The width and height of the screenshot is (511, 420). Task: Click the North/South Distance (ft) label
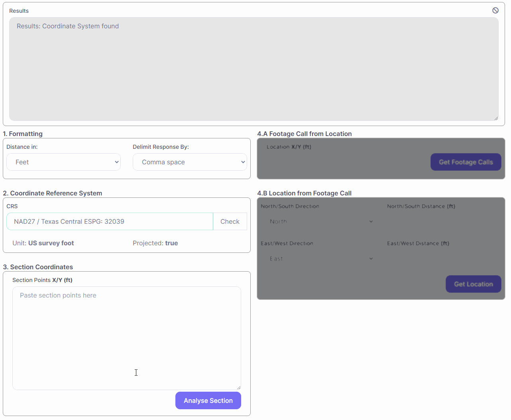pos(421,206)
